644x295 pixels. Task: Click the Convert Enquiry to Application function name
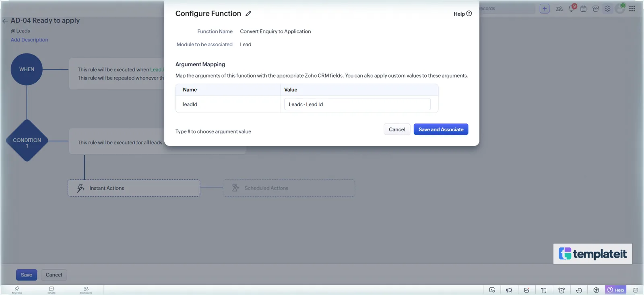pos(275,31)
